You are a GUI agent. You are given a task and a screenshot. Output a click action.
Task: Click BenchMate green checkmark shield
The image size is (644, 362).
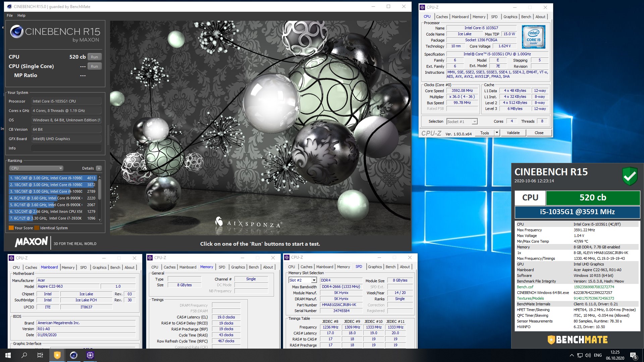coord(630,176)
